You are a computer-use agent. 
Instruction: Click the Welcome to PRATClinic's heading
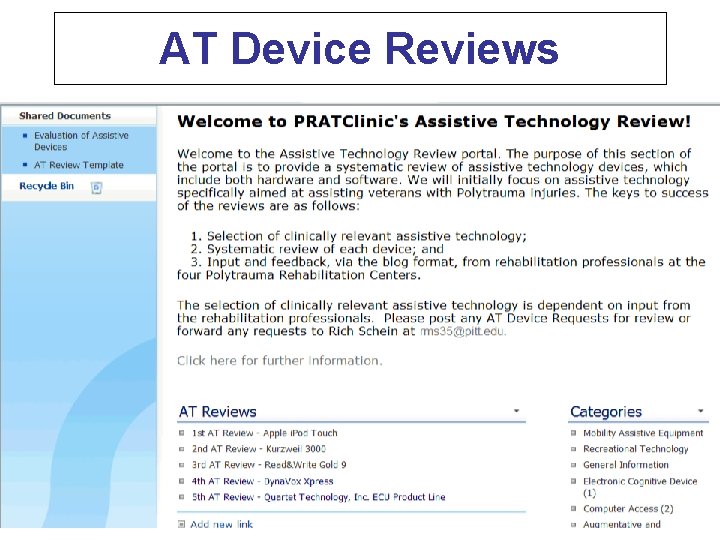point(434,121)
